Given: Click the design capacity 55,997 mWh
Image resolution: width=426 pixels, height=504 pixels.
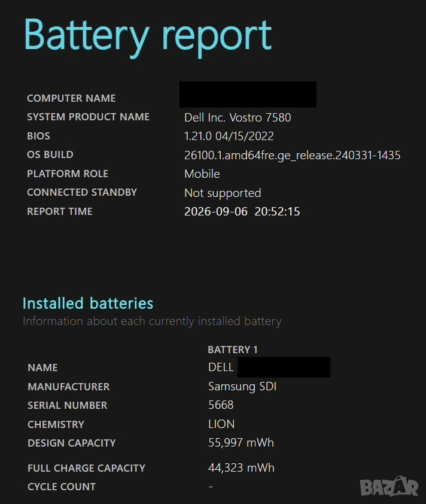Looking at the screenshot, I should coord(241,442).
